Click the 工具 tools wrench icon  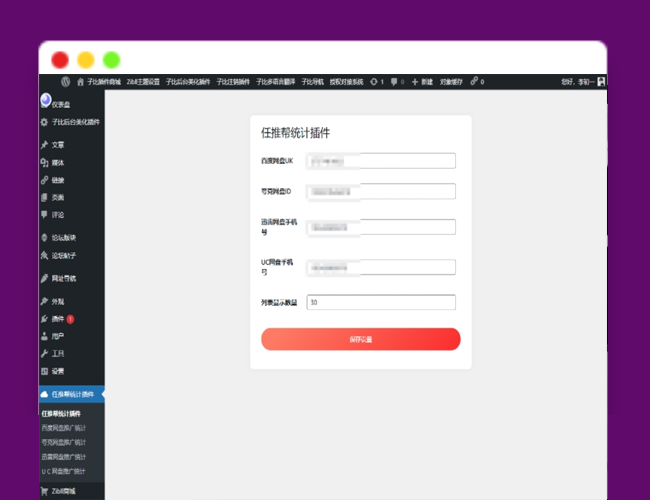tap(44, 354)
